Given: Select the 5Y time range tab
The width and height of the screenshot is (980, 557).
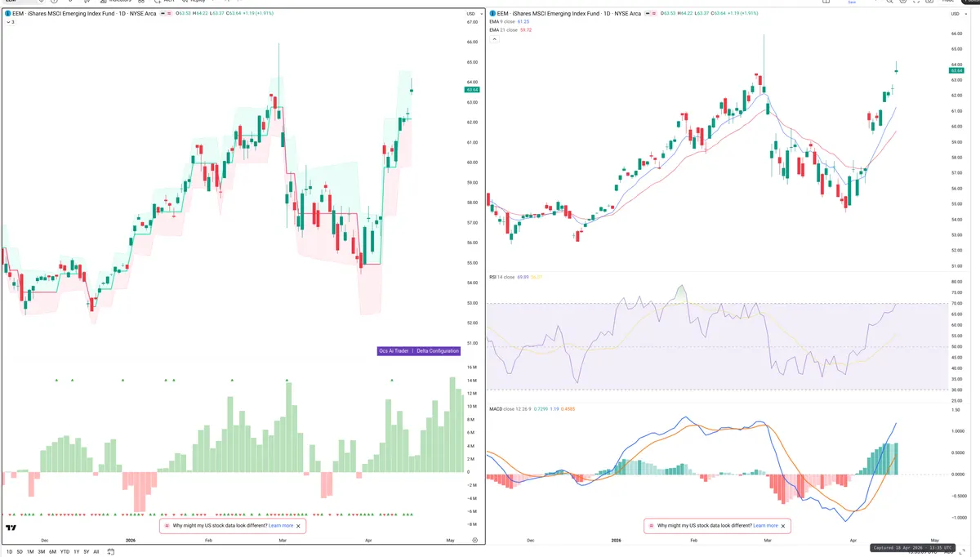Looking at the screenshot, I should pos(86,552).
